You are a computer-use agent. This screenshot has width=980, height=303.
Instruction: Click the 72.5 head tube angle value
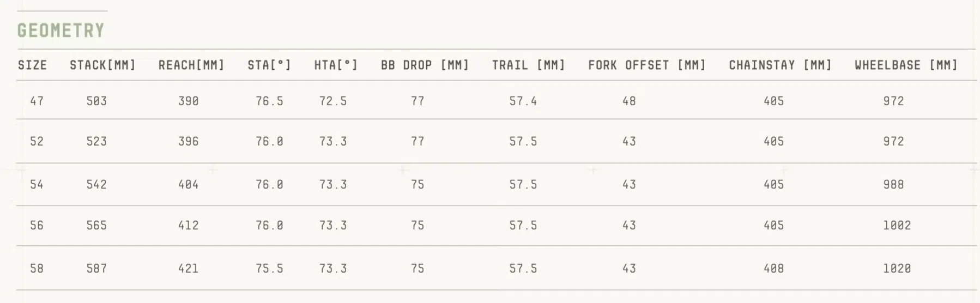click(333, 101)
